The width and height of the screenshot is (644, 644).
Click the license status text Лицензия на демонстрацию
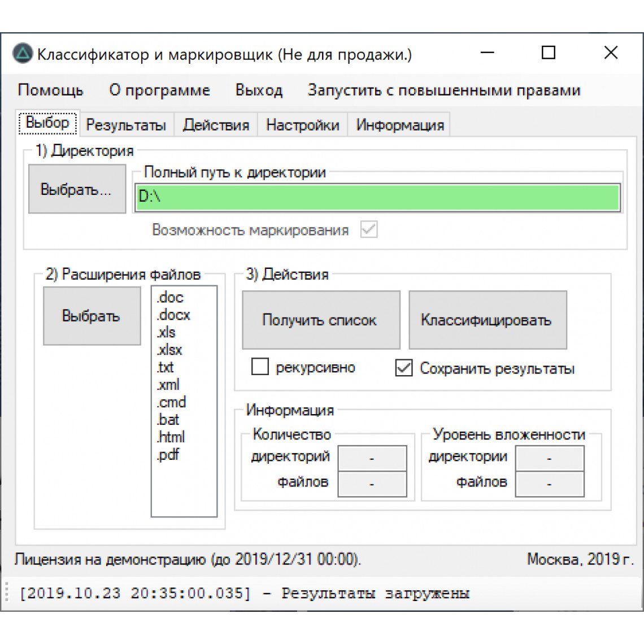188,559
